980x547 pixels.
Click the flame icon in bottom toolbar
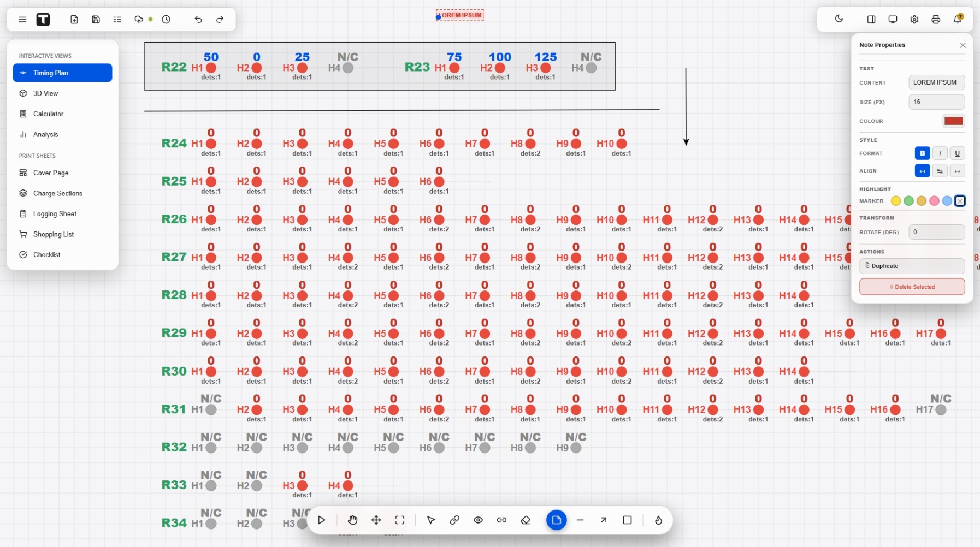pyautogui.click(x=659, y=520)
